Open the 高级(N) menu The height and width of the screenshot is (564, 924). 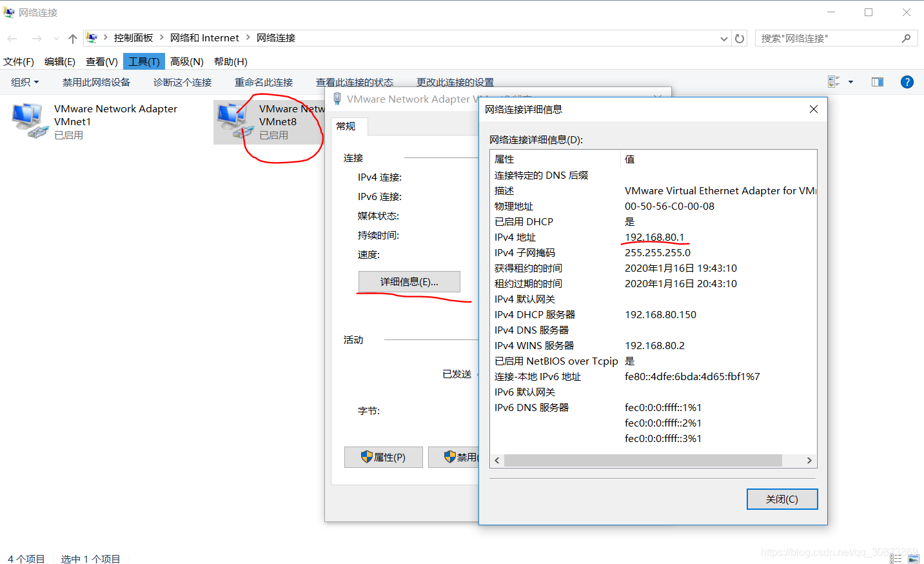pos(187,62)
